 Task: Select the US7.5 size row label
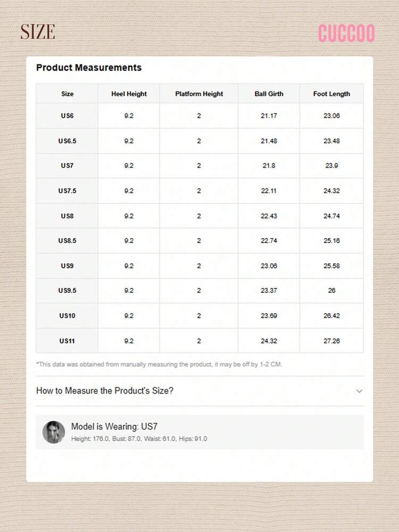pos(68,191)
